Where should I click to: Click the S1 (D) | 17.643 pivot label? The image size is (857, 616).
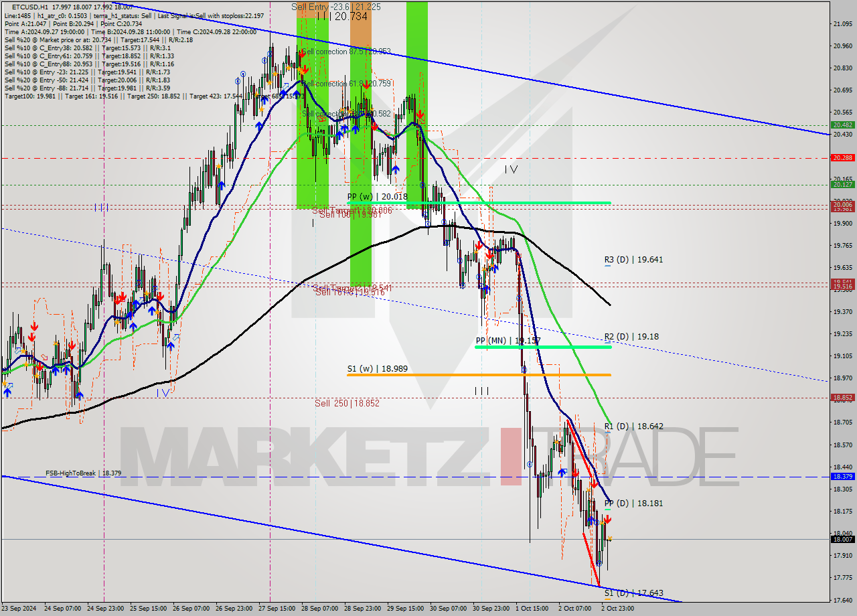pos(633,593)
